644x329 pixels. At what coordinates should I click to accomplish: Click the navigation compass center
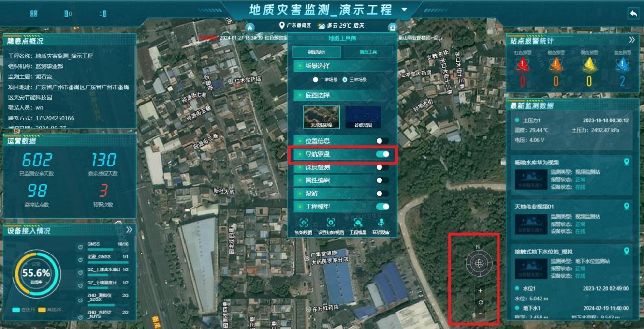coord(479,264)
